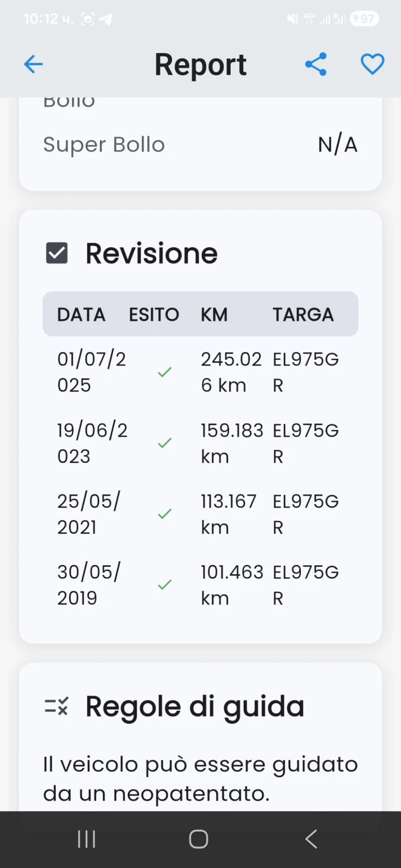Tap the green checkmark for 25/05/2021
Viewport: 401px width, 868px height.
(x=164, y=514)
